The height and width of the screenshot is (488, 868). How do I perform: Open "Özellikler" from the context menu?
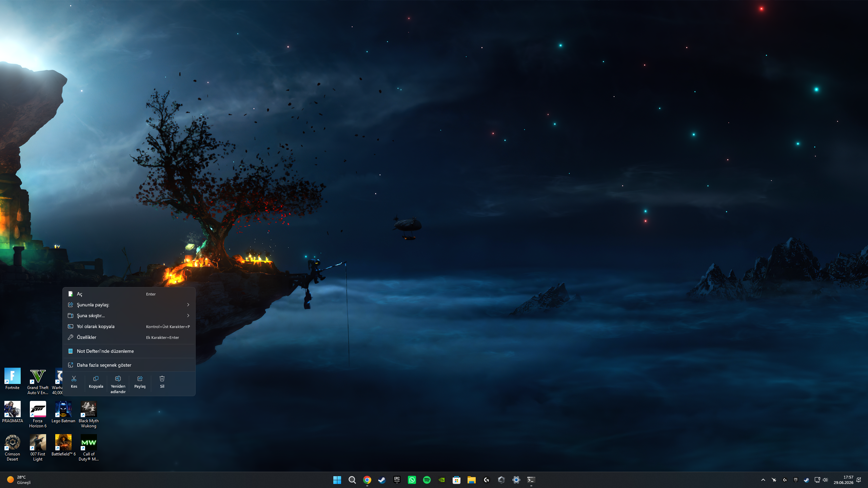coord(129,337)
